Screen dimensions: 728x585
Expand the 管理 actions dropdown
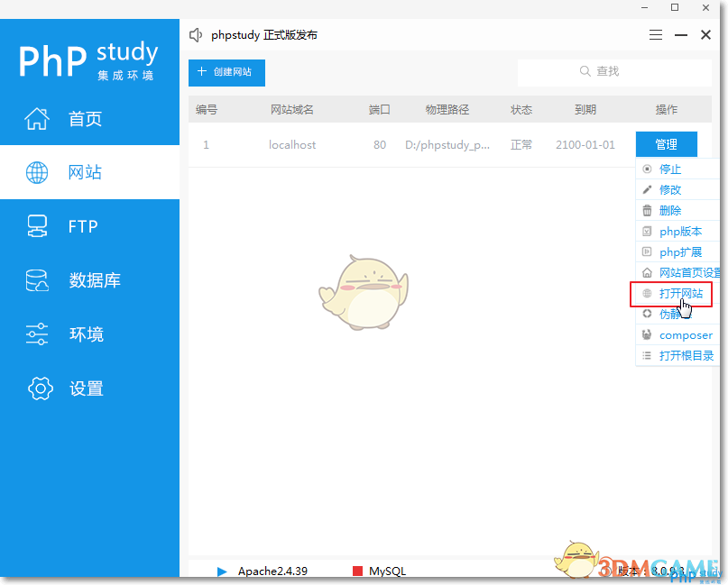tap(667, 144)
